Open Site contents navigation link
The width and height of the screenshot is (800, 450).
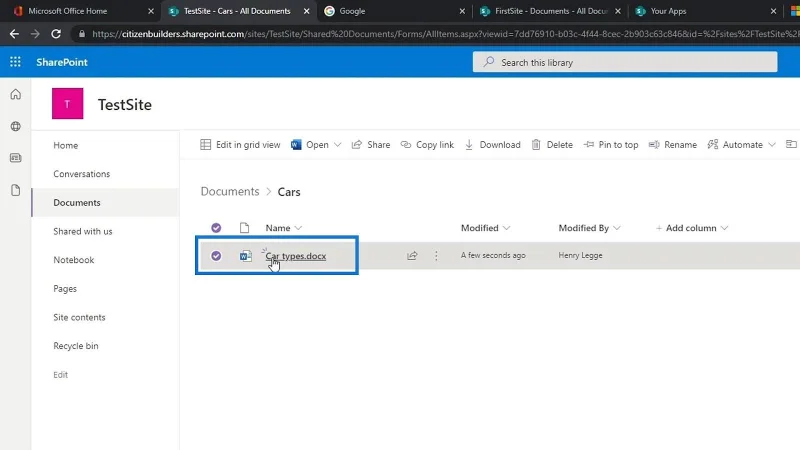pos(79,317)
